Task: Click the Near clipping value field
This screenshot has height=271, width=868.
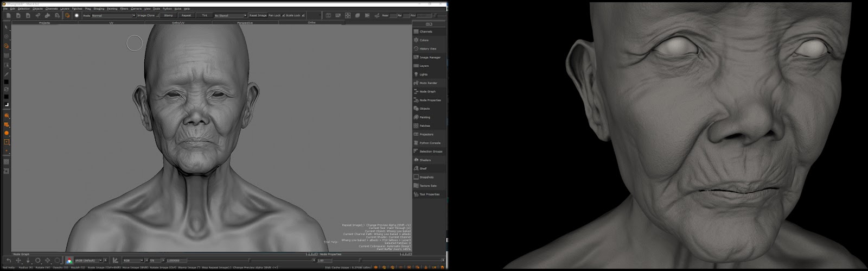Action: [393, 15]
